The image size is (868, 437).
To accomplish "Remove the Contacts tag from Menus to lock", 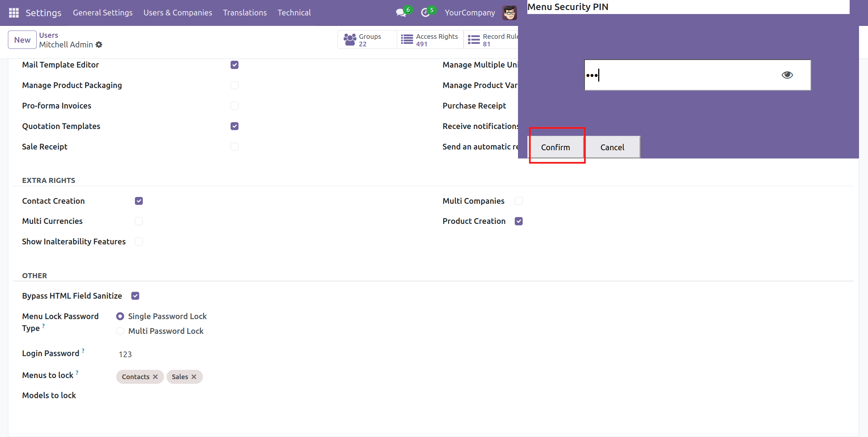I will point(155,377).
